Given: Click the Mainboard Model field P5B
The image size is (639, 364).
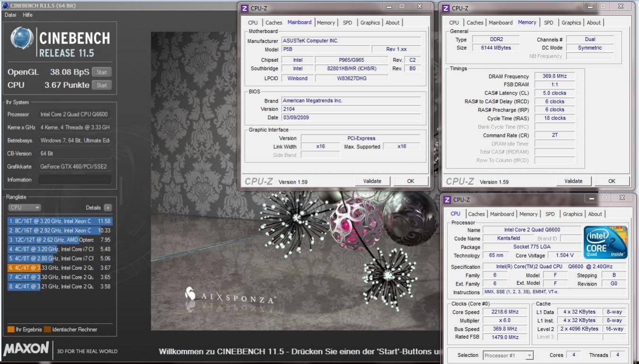Looking at the screenshot, I should [x=326, y=49].
